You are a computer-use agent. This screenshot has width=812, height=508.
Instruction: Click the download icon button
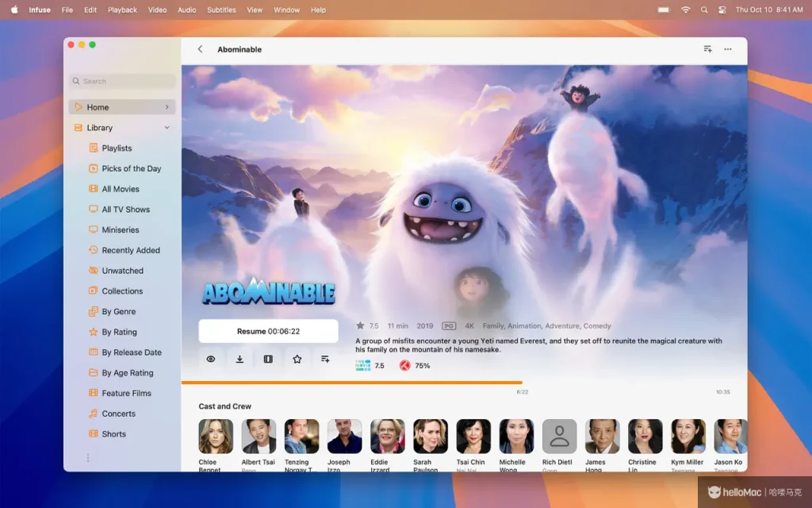pos(239,359)
